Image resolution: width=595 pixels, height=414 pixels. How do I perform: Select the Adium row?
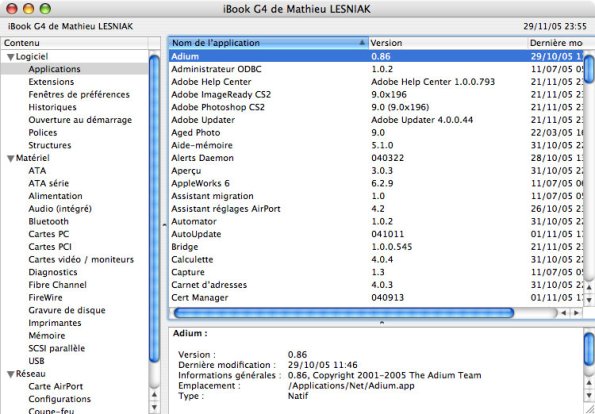(x=376, y=56)
